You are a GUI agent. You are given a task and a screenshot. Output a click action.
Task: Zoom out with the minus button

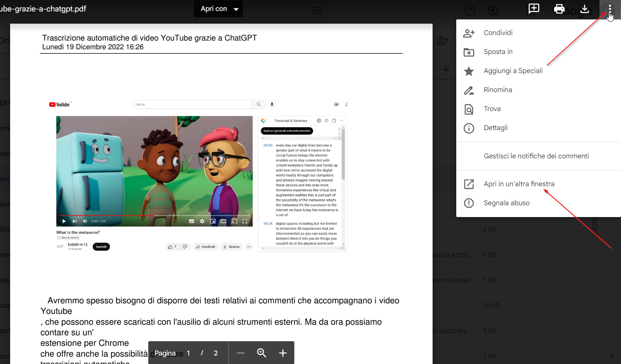pyautogui.click(x=241, y=353)
